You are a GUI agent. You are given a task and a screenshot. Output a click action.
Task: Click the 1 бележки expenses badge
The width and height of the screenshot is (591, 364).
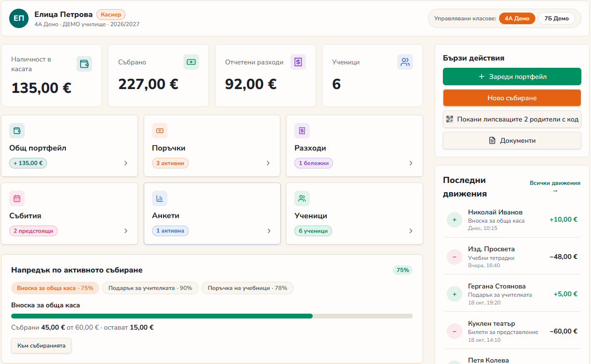[x=314, y=163]
